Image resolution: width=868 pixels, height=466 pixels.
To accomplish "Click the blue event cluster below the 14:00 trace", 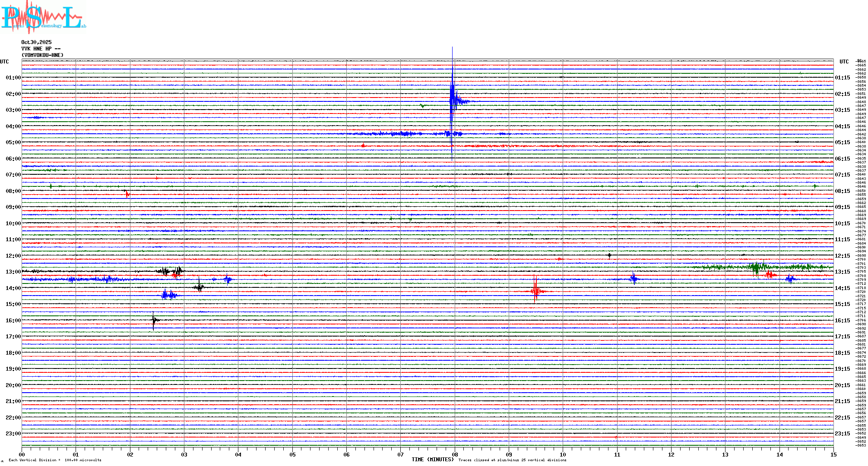I will click(169, 295).
